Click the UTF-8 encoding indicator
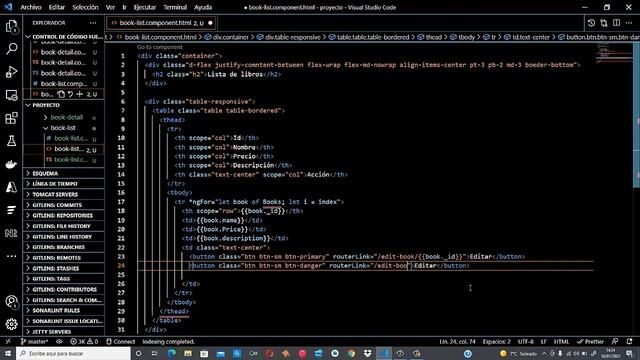This screenshot has width=640, height=360. point(526,342)
